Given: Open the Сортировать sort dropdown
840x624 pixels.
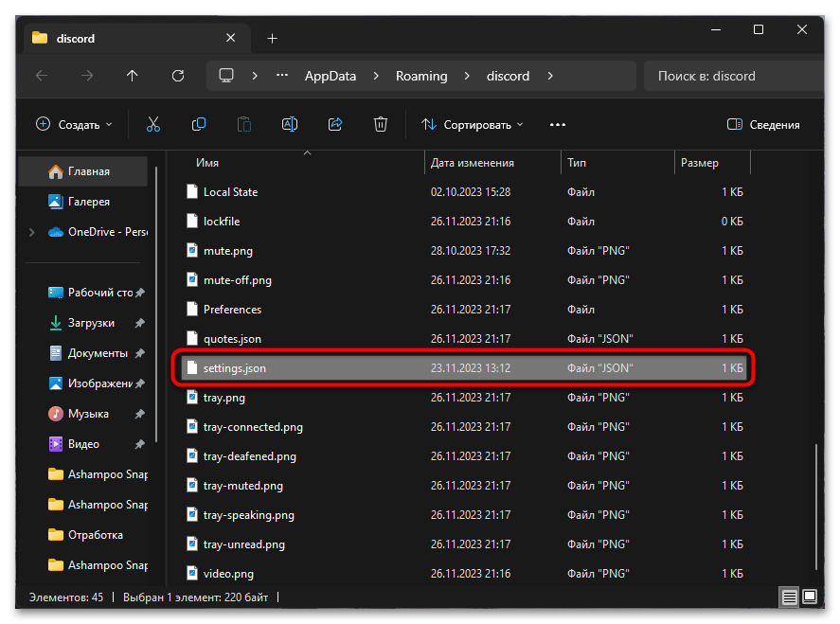Looking at the screenshot, I should tap(473, 124).
